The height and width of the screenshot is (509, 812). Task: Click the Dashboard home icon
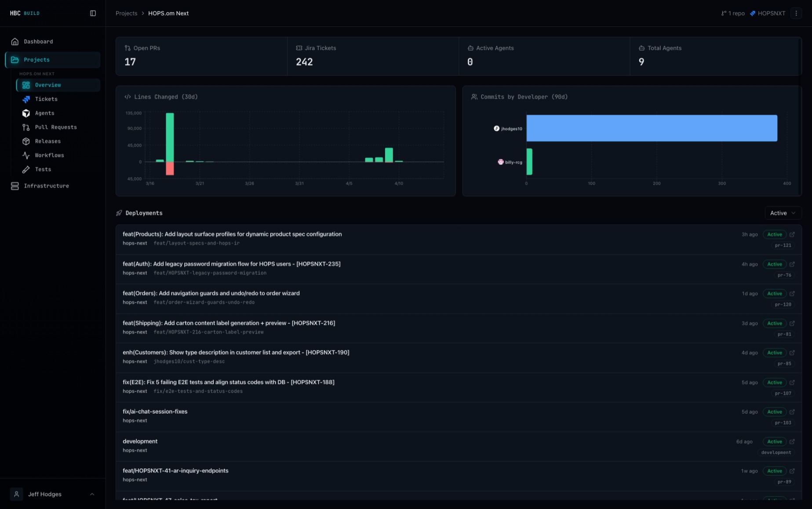pyautogui.click(x=15, y=41)
